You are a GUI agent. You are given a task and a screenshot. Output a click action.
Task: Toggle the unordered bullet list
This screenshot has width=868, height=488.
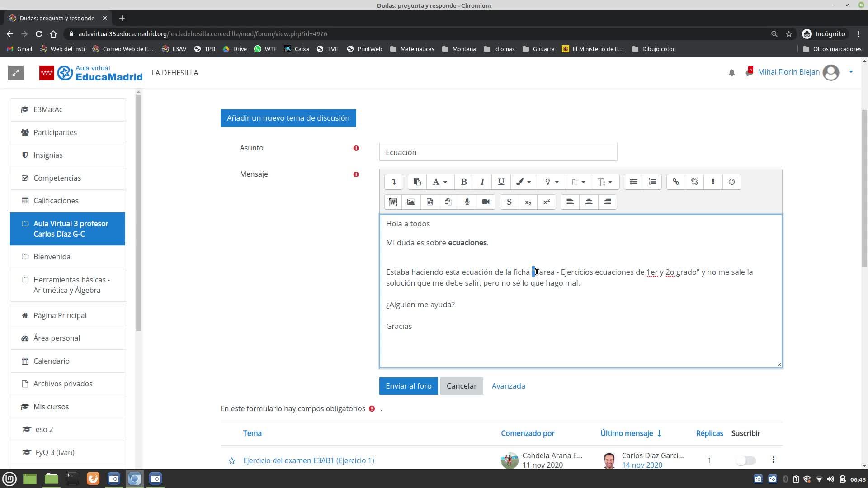633,182
